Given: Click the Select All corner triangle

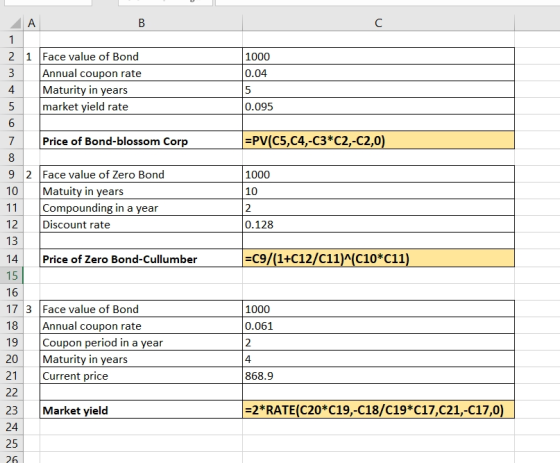Looking at the screenshot, I should [15, 24].
